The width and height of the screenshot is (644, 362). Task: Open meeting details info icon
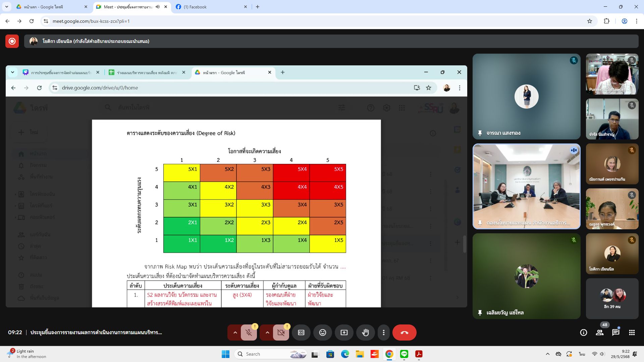tap(583, 333)
